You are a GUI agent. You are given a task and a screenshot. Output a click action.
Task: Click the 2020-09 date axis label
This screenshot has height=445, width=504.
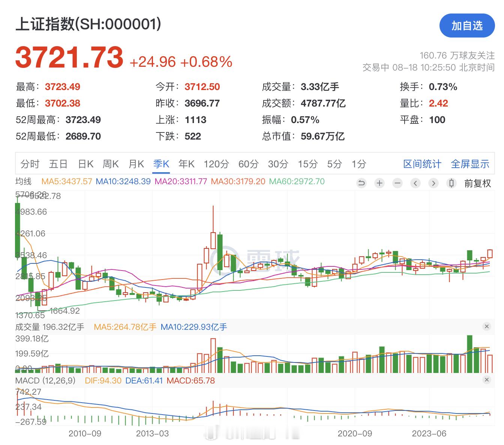pyautogui.click(x=355, y=434)
